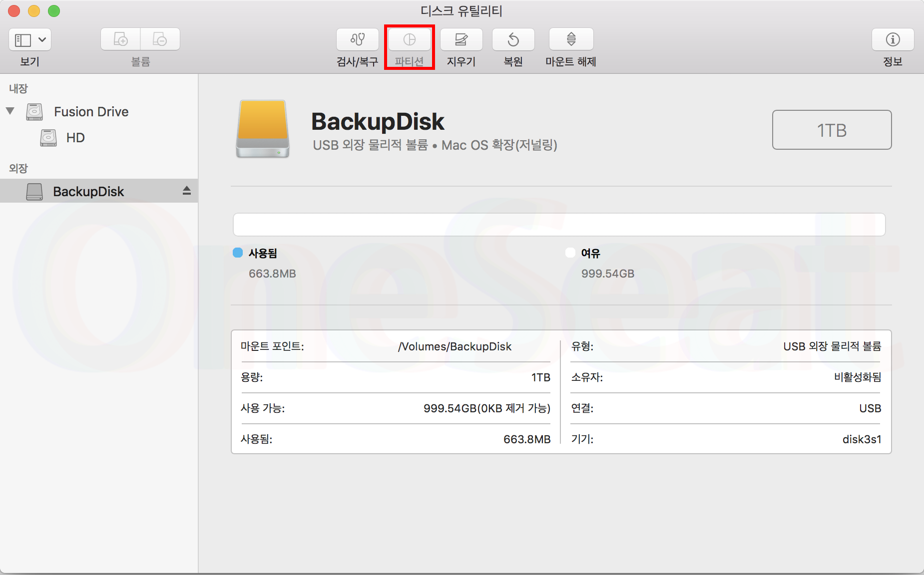Image resolution: width=924 pixels, height=575 pixels.
Task: Click the 1TB capacity box
Action: (832, 130)
